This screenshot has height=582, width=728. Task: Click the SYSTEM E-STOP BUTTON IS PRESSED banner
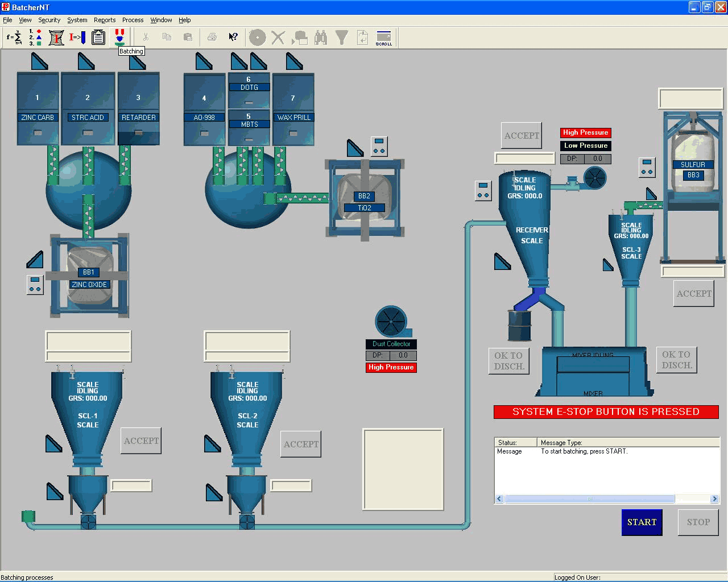coord(606,412)
